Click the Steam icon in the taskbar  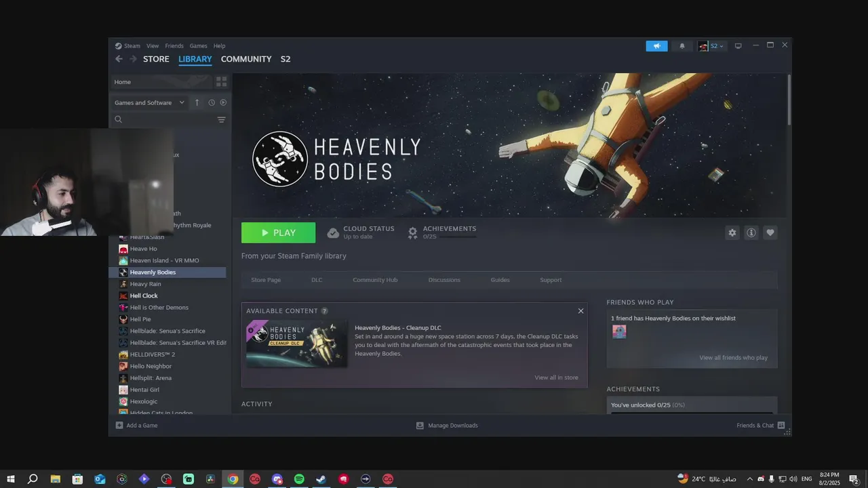tap(321, 479)
